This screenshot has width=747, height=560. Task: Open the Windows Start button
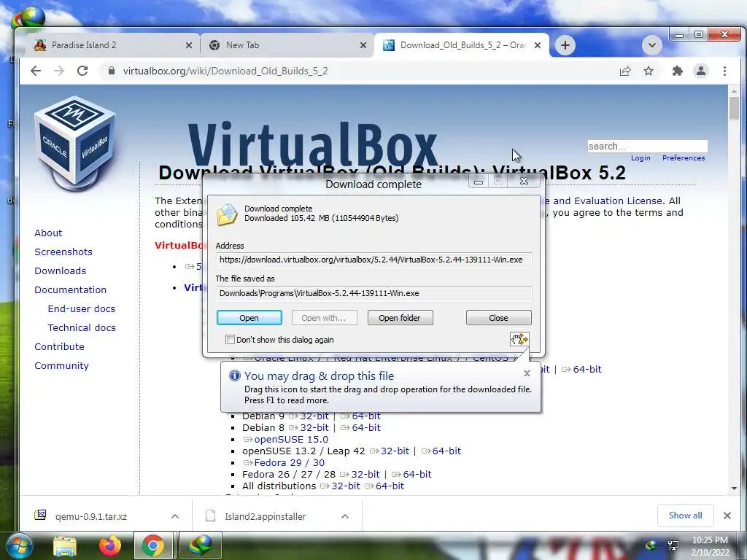tap(18, 545)
